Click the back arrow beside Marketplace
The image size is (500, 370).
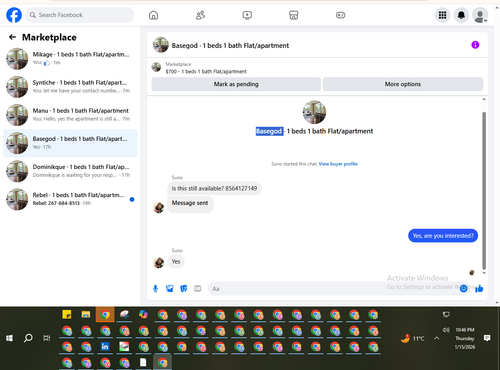[x=12, y=37]
